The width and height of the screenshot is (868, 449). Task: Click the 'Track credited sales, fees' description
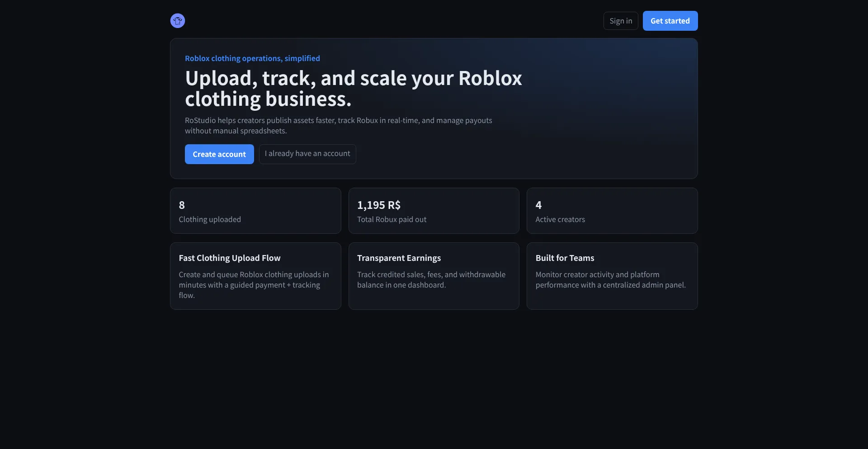point(431,280)
